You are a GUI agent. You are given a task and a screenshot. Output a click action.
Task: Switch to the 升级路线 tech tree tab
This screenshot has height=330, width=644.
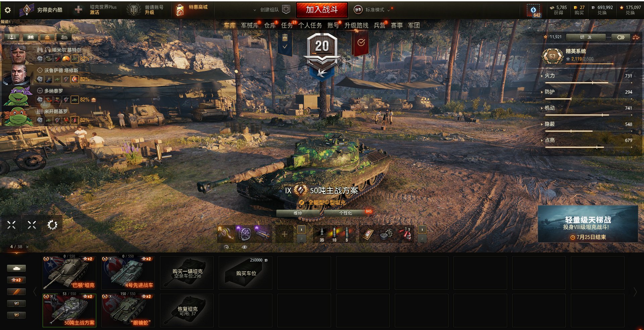pos(356,25)
